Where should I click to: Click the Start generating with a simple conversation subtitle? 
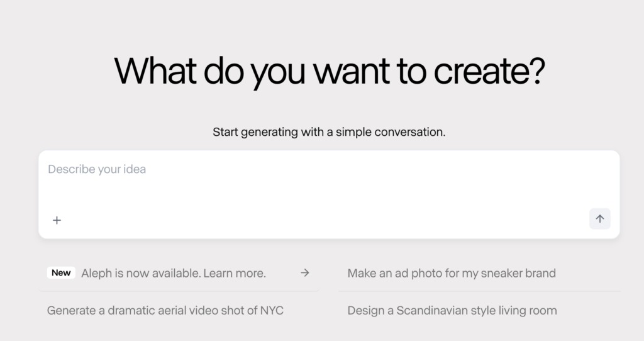point(329,132)
